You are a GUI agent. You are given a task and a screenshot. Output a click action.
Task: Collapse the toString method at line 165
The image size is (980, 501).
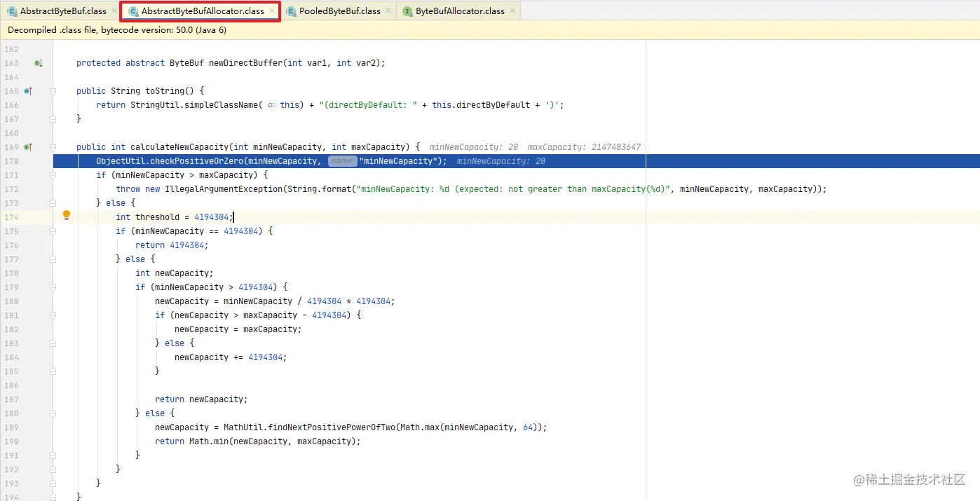click(53, 91)
